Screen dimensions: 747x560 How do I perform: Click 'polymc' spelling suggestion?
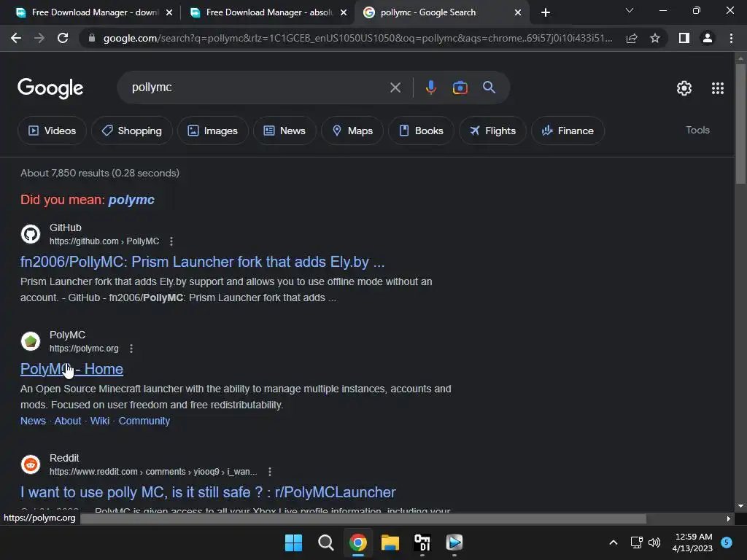click(x=131, y=200)
